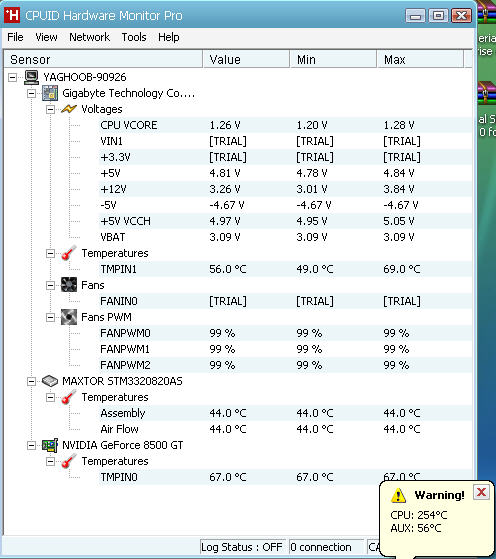Open the View menu
The width and height of the screenshot is (496, 559).
[46, 37]
